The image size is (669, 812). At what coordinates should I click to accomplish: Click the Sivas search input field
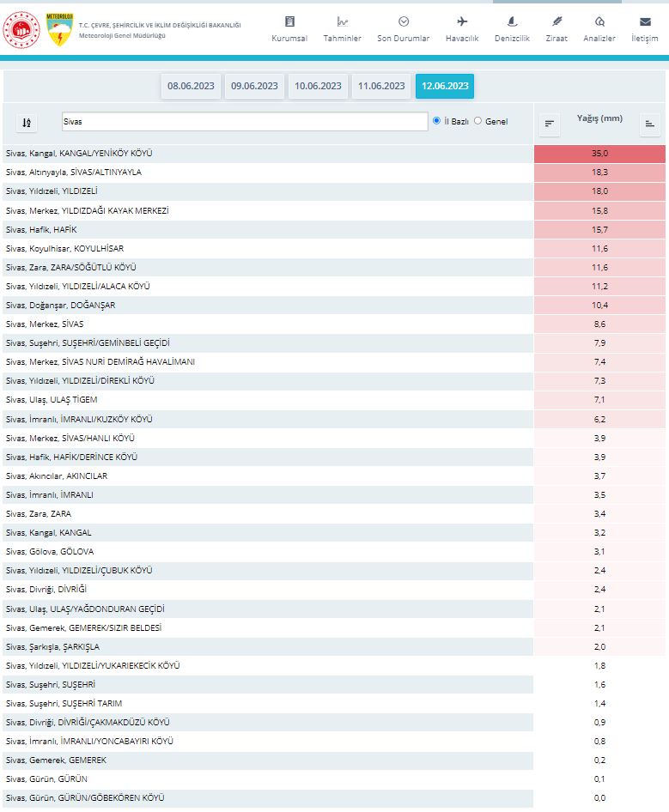[x=245, y=122]
